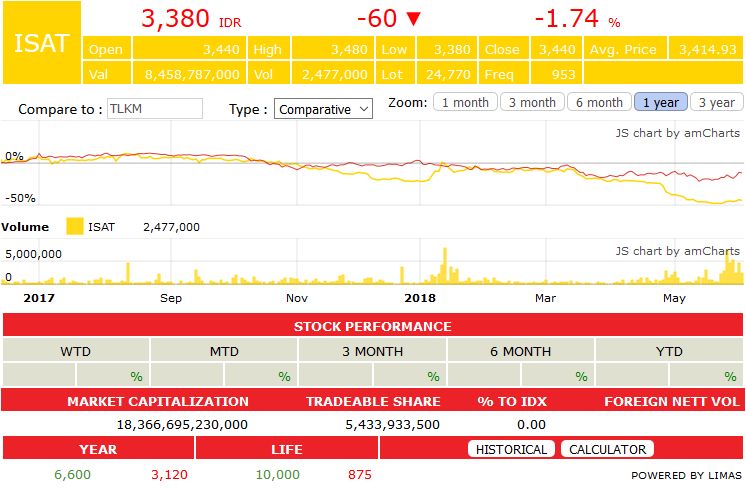Click the Vol value in the quote table

point(333,74)
